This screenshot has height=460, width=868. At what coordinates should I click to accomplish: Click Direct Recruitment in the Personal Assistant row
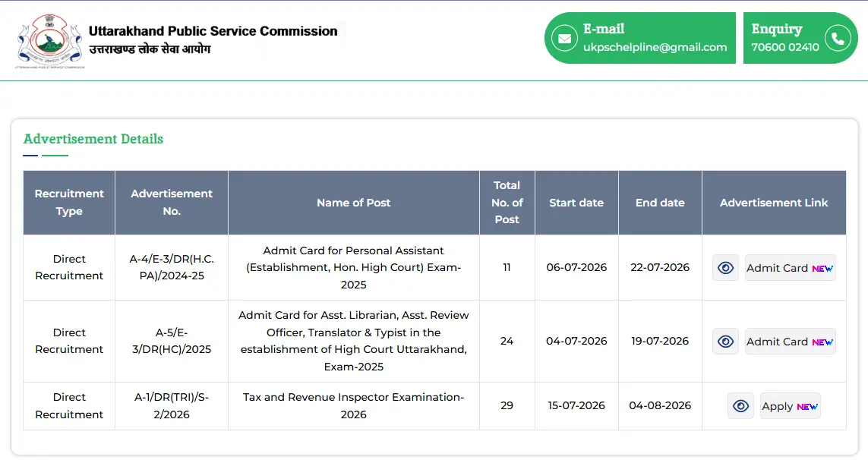pyautogui.click(x=69, y=267)
